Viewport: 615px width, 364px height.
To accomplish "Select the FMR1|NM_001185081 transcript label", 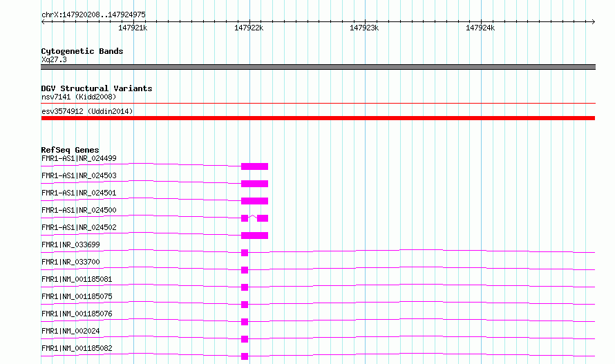I will click(x=77, y=279).
